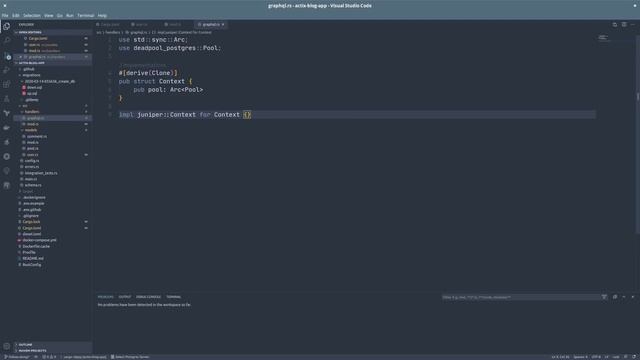
Task: Click Select Postgres Server in status bar
Action: click(130, 357)
